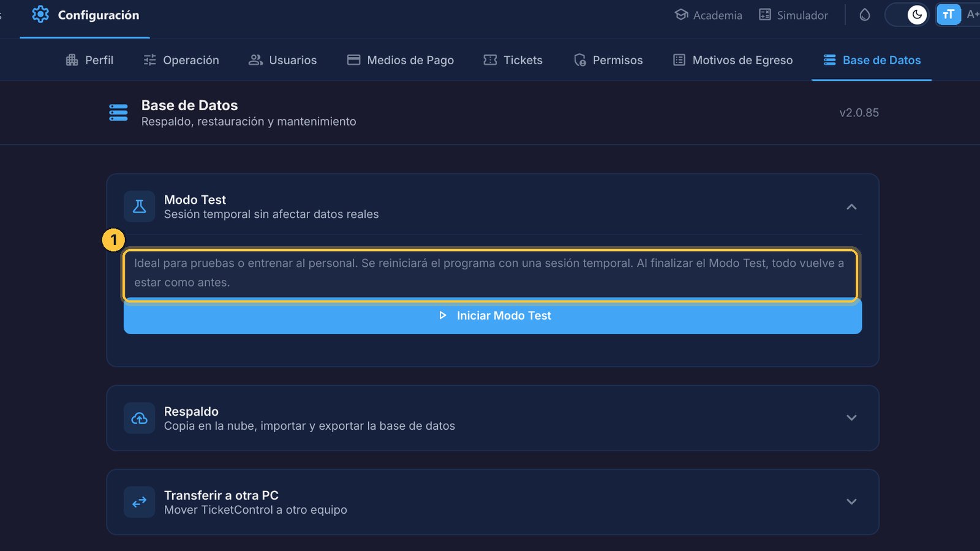Select the tT text size button

948,15
